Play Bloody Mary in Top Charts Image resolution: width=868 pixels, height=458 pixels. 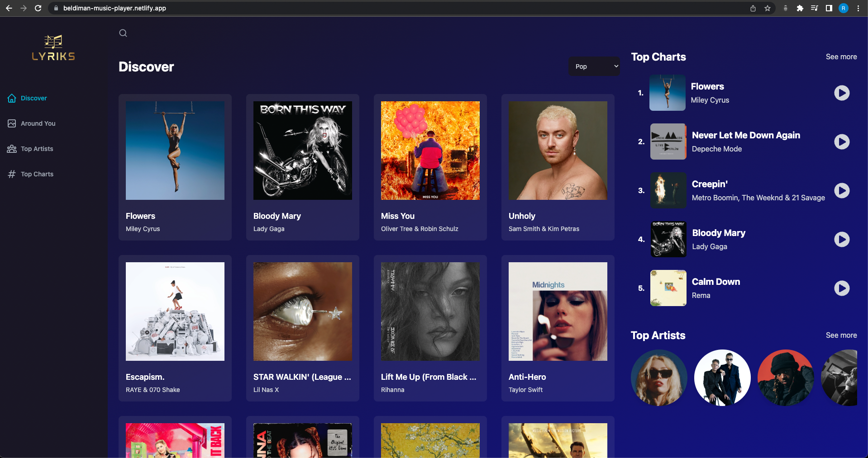point(842,239)
